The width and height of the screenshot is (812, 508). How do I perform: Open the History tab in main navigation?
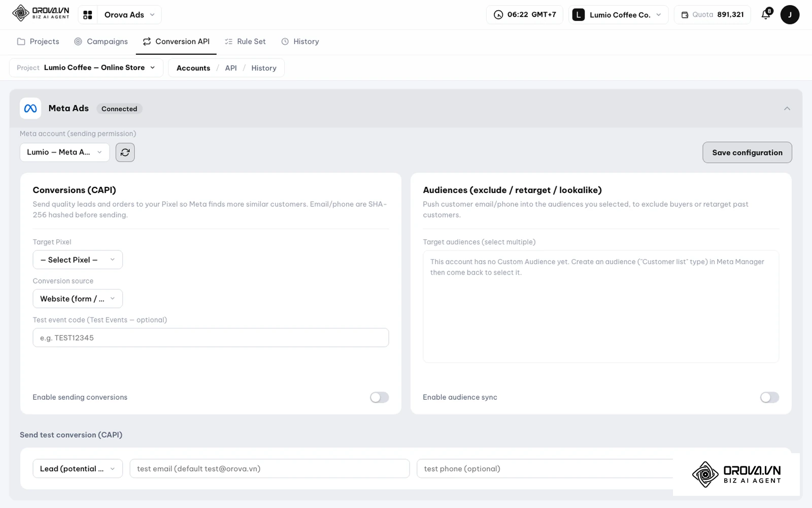300,42
